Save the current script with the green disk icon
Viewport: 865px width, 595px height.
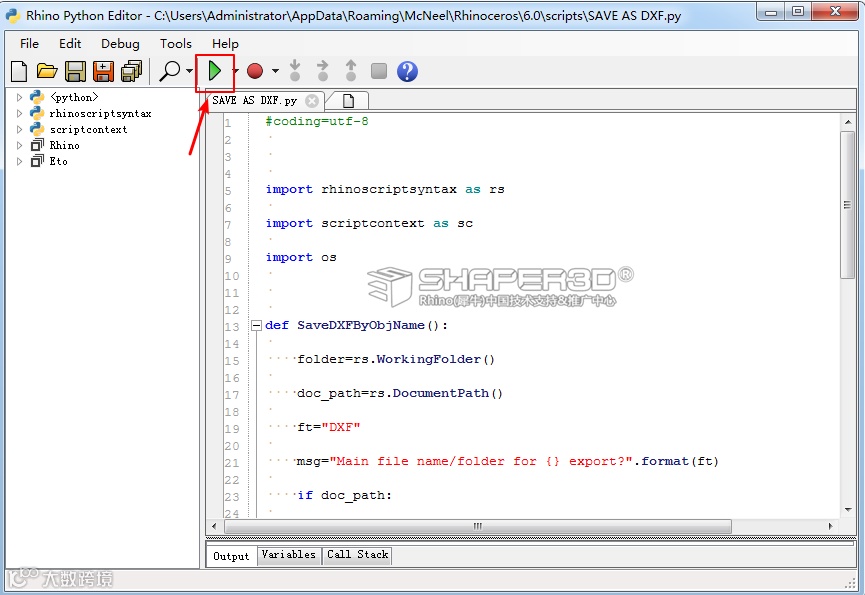(x=76, y=71)
